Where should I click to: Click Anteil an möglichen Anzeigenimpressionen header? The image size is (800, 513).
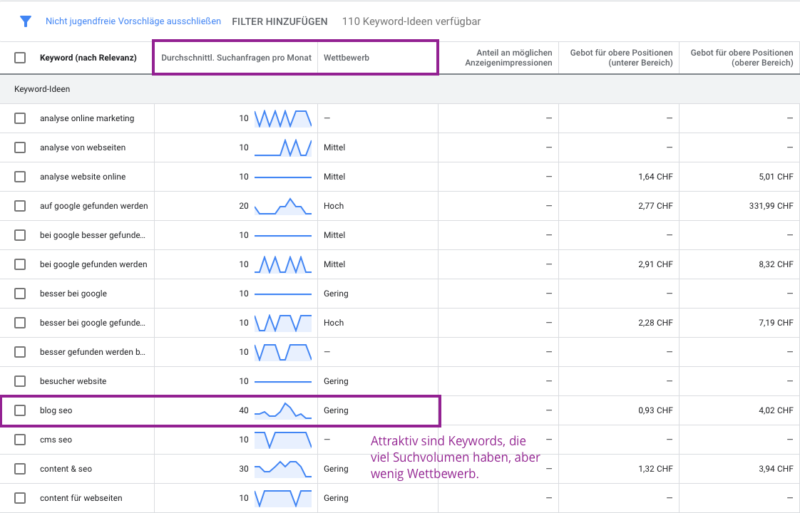[x=509, y=58]
